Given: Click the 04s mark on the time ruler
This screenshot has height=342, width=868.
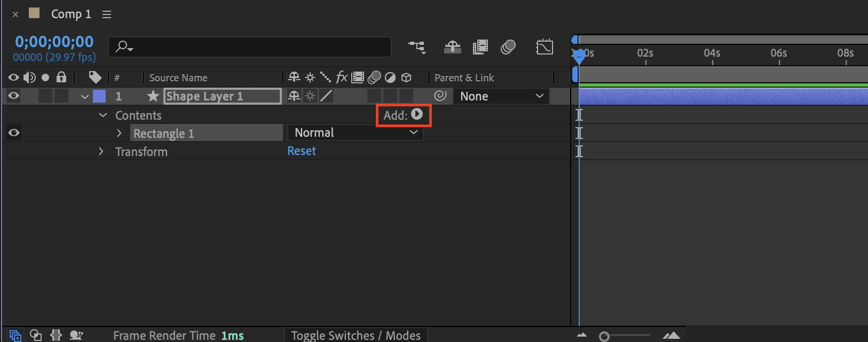Looking at the screenshot, I should [712, 53].
